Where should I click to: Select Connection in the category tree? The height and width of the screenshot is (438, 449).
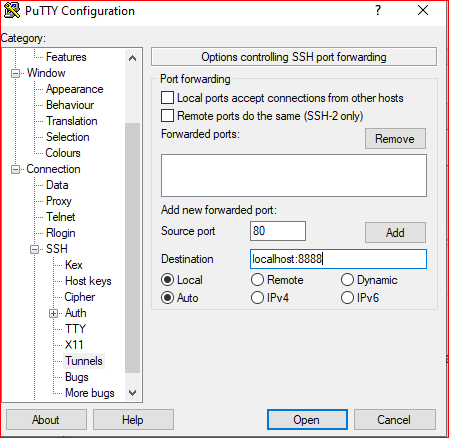[x=53, y=169]
